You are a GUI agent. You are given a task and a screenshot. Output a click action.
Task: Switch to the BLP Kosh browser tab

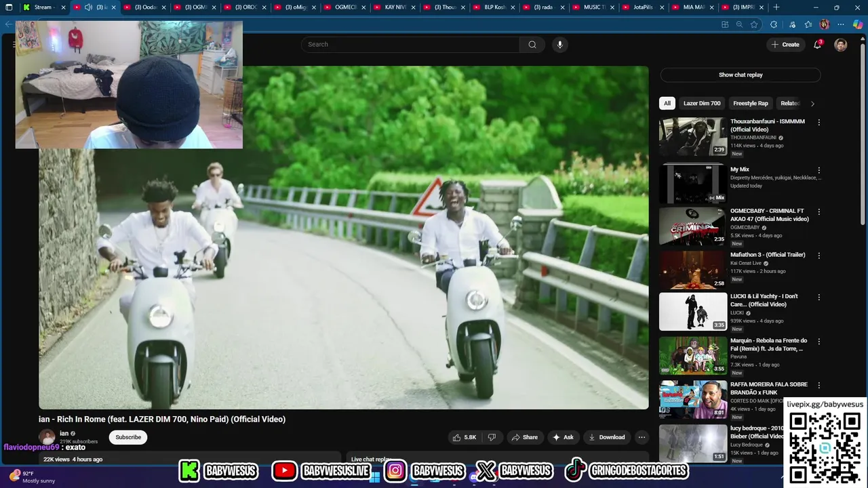tap(495, 7)
